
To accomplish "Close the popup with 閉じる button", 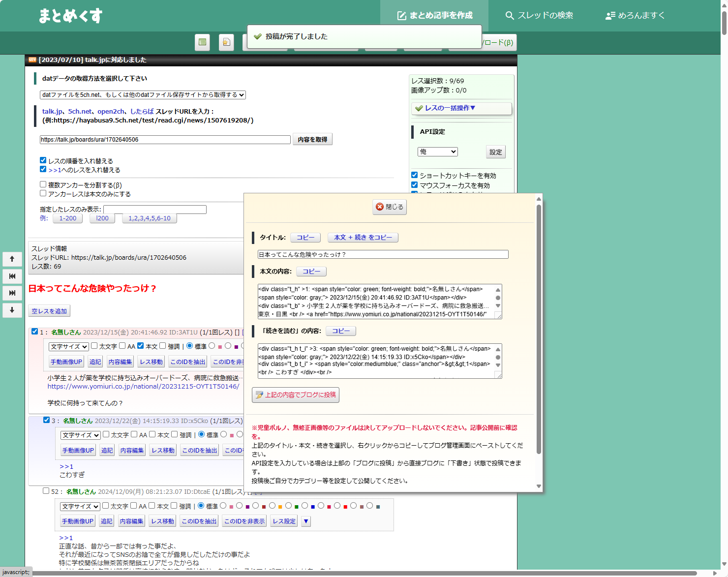I will pyautogui.click(x=390, y=207).
